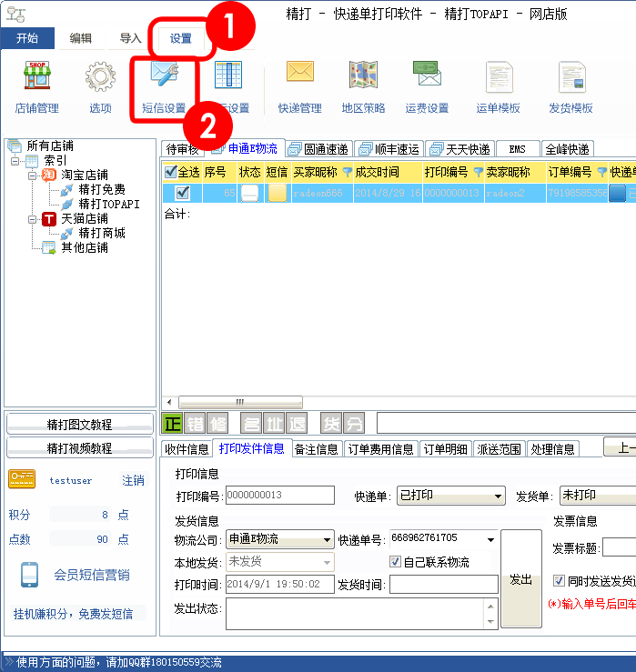This screenshot has height=672, width=636.
Task: Select 其他店铺 in the tree
Action: 85,247
